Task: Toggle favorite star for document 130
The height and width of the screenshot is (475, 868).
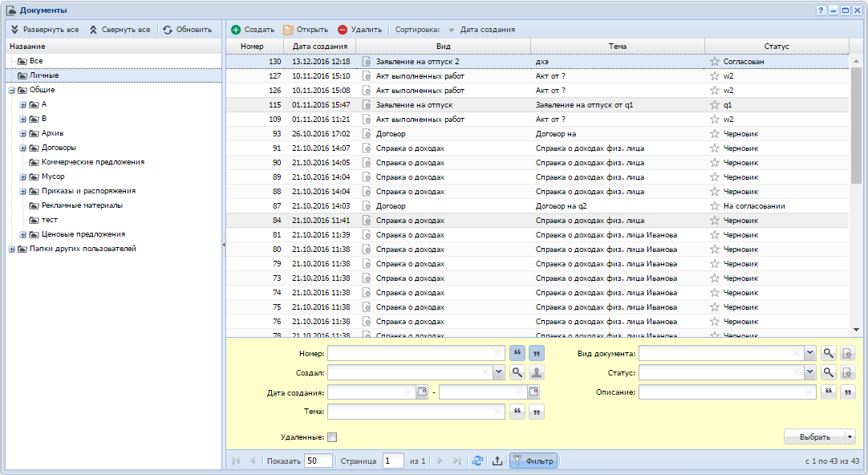Action: coord(715,62)
